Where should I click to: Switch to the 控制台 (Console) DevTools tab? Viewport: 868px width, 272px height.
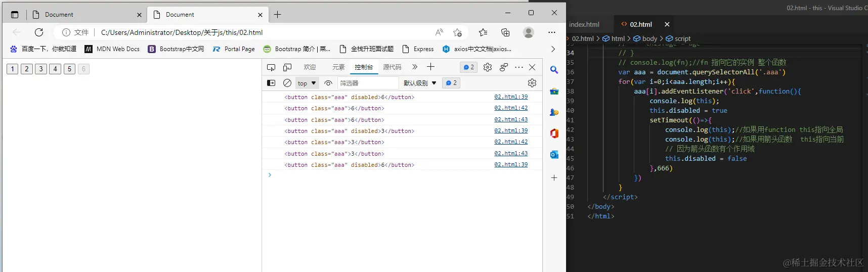click(x=364, y=67)
